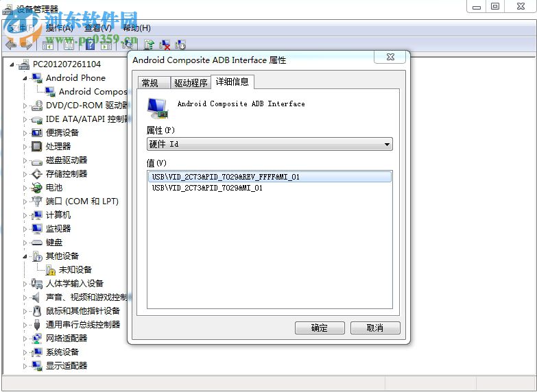Image resolution: width=537 pixels, height=392 pixels.
Task: Click the 取消 button
Action: (x=375, y=328)
